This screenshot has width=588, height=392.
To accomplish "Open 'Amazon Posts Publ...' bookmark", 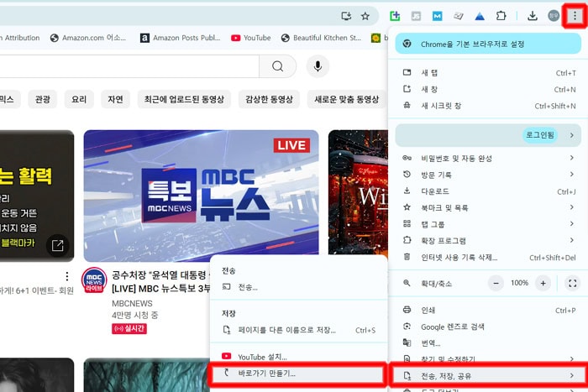I will tap(181, 38).
